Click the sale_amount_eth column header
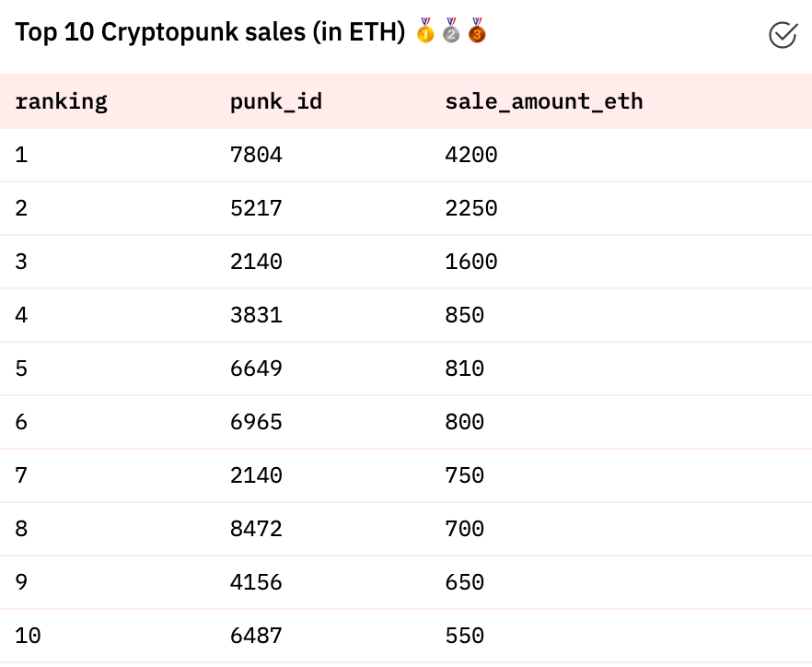 543,101
